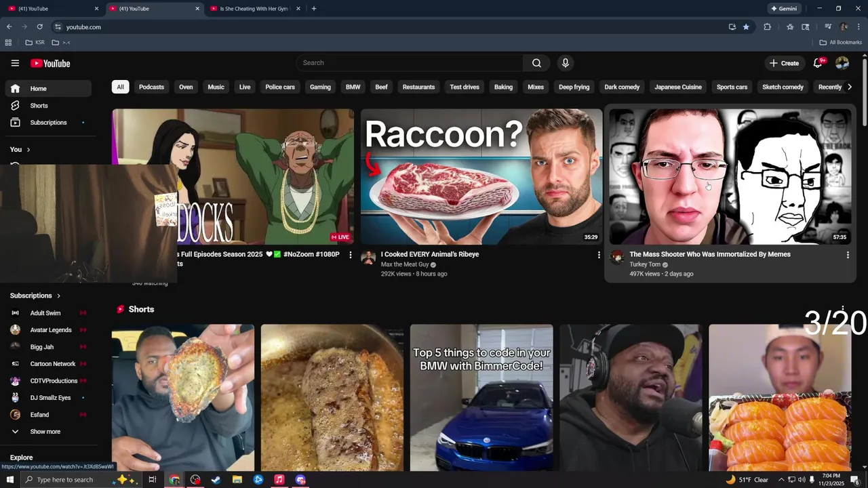
Task: Select the Music filter chip
Action: tap(216, 87)
